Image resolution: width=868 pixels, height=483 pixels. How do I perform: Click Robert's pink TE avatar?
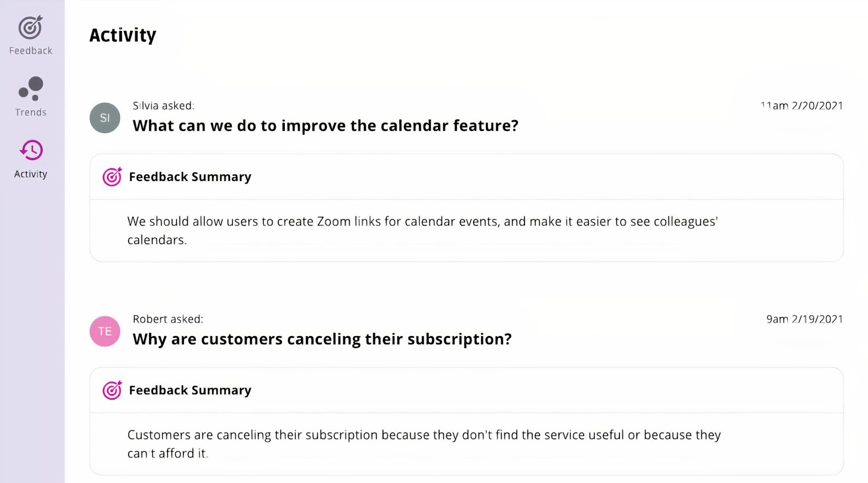[105, 331]
